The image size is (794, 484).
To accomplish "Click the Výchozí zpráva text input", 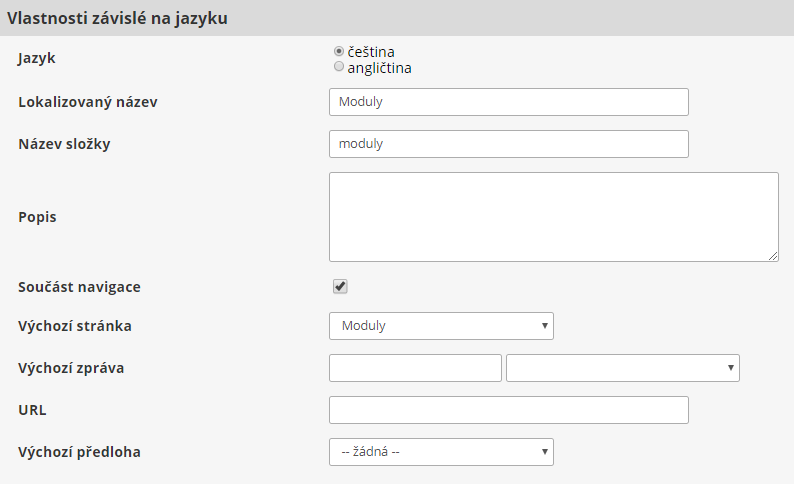I will [x=415, y=368].
